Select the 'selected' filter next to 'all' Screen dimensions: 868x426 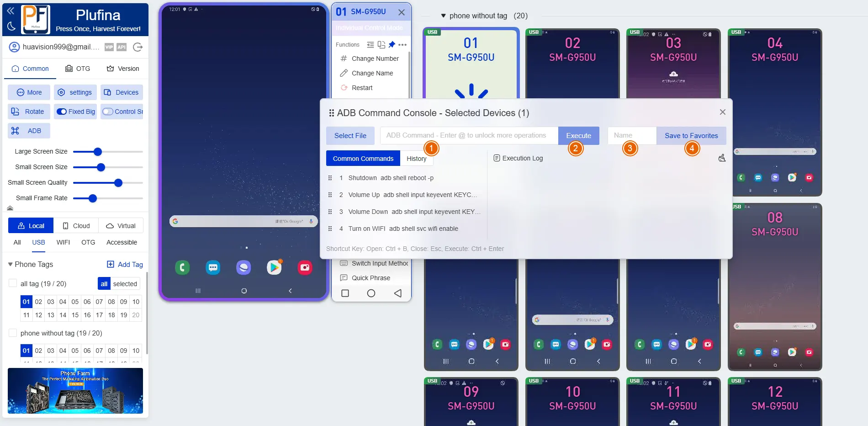click(125, 284)
